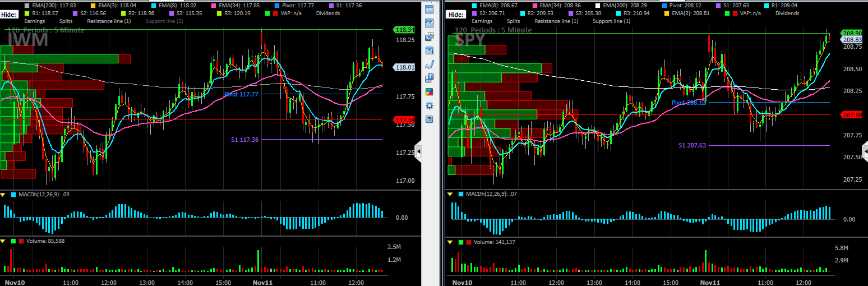868x286 pixels.
Task: Collapse the IWM chart side panel arrow
Action: pos(418,153)
